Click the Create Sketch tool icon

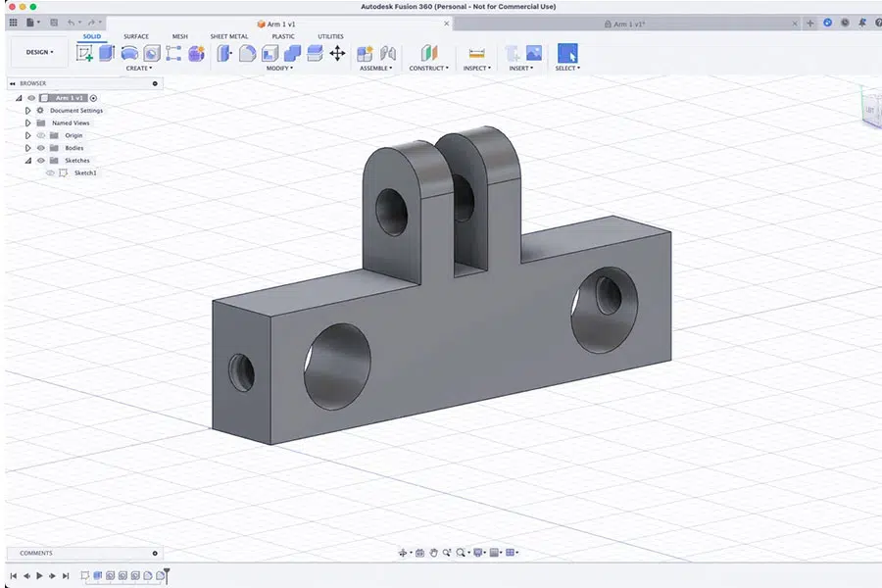[85, 53]
